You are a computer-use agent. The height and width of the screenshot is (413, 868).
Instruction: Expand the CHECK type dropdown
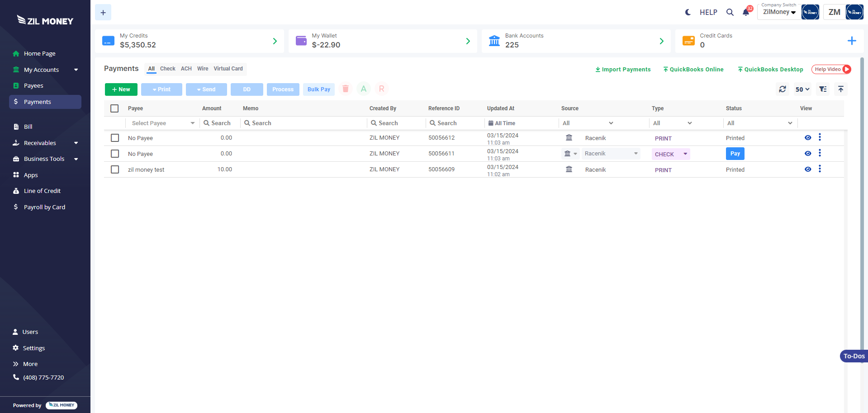[x=685, y=154]
